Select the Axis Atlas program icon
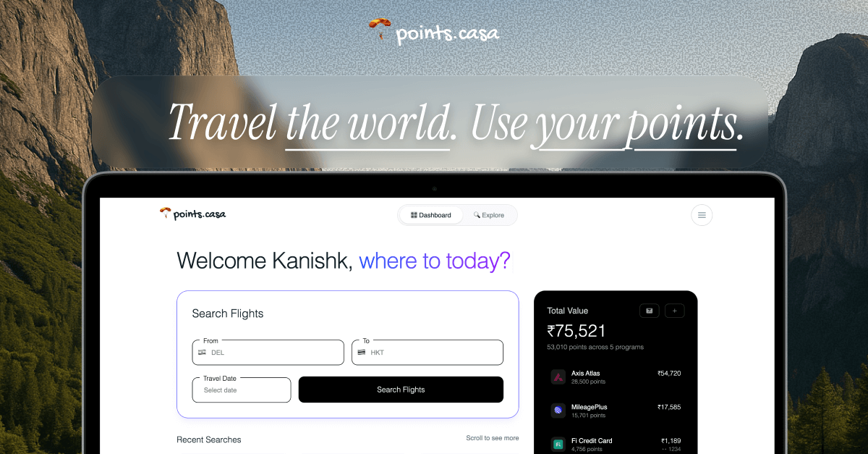Screen dimensions: 868x454 (557, 377)
